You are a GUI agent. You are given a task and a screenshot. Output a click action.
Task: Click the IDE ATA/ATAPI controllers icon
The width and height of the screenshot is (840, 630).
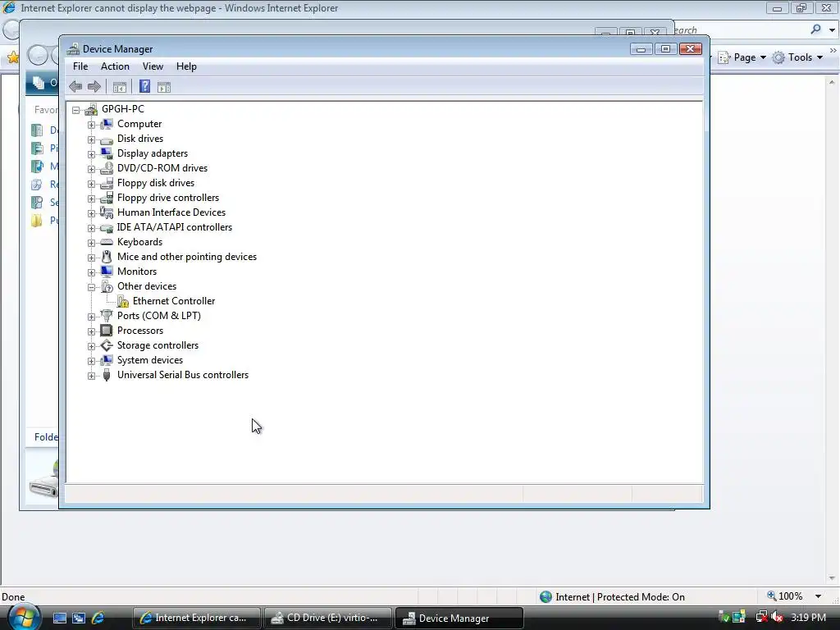[x=107, y=228]
